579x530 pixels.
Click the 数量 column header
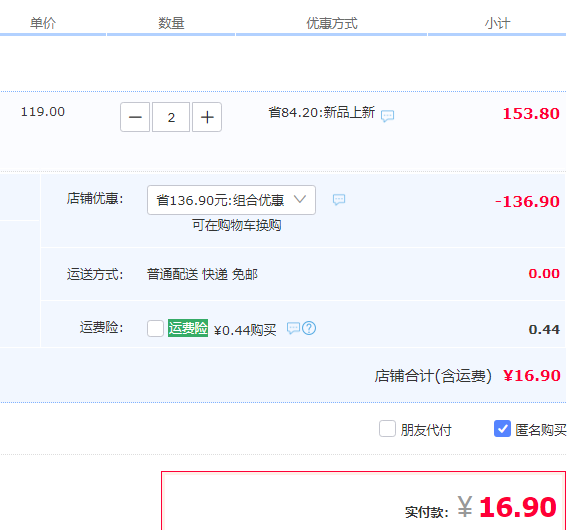click(x=171, y=23)
